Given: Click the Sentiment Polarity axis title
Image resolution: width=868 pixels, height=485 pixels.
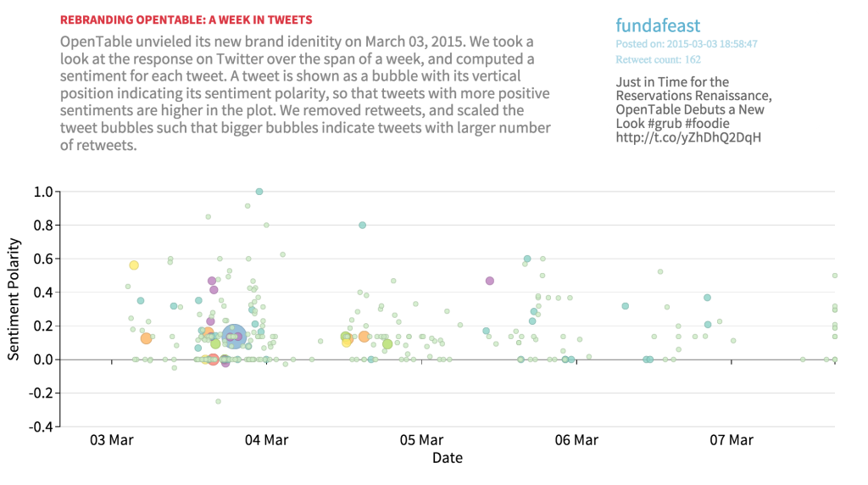Looking at the screenshot, I should point(14,309).
